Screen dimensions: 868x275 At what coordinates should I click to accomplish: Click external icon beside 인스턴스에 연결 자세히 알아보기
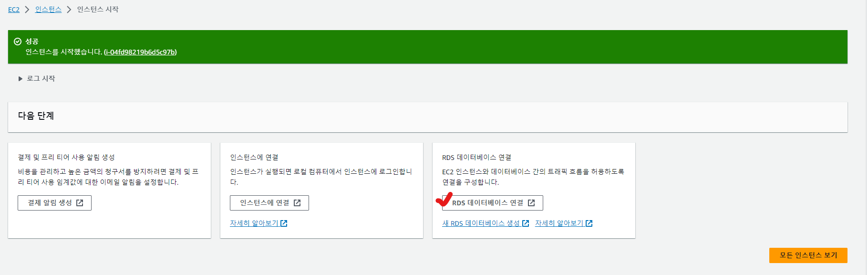click(284, 223)
